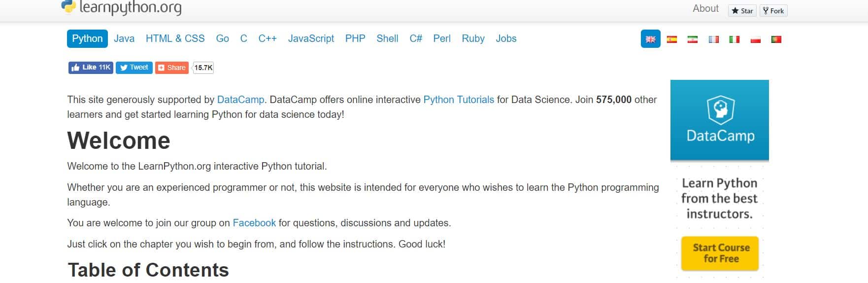Screen dimensions: 868x283
Task: Select the Iranian flag for Persian
Action: (x=692, y=39)
